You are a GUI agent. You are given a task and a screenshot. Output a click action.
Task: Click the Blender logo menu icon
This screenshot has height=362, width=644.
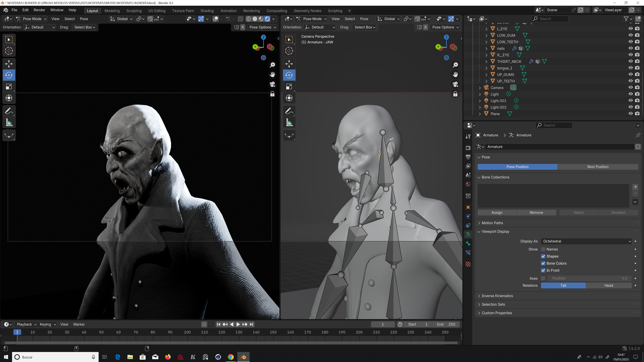[x=6, y=10]
